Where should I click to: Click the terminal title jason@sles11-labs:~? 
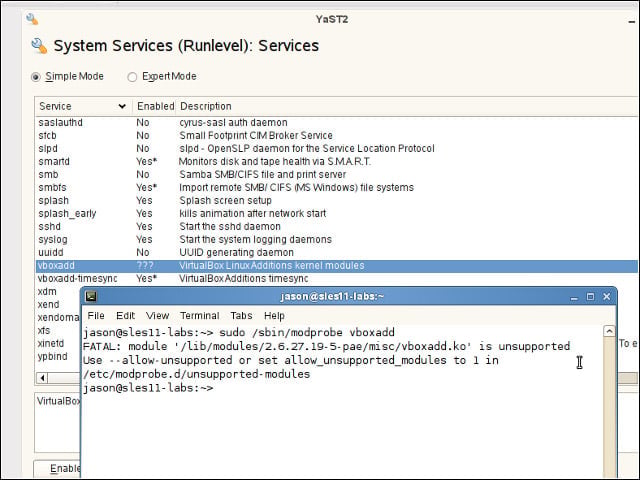(332, 296)
